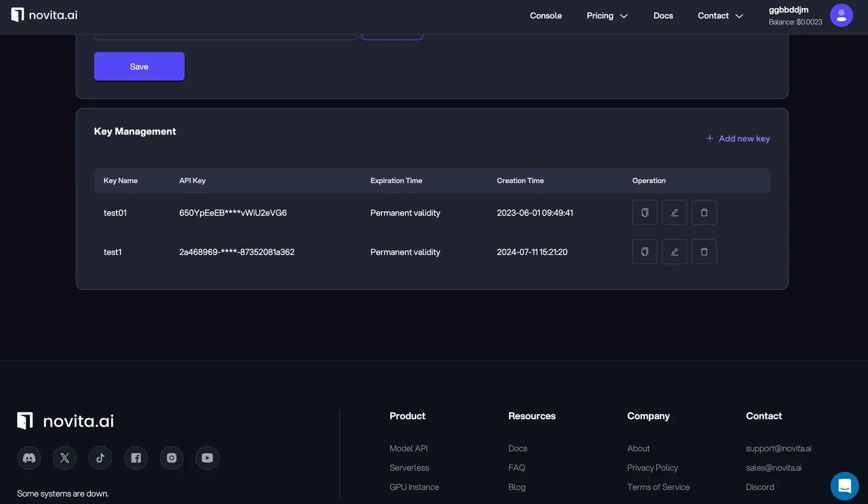Expand the Contact dropdown in navbar
Screen dimensions: 868x504
click(x=720, y=16)
